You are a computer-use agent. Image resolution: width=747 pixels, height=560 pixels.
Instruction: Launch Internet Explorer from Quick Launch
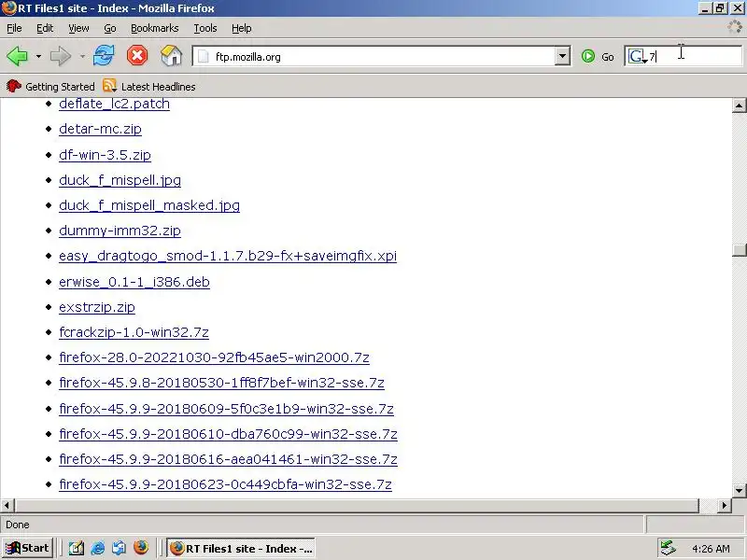point(98,548)
